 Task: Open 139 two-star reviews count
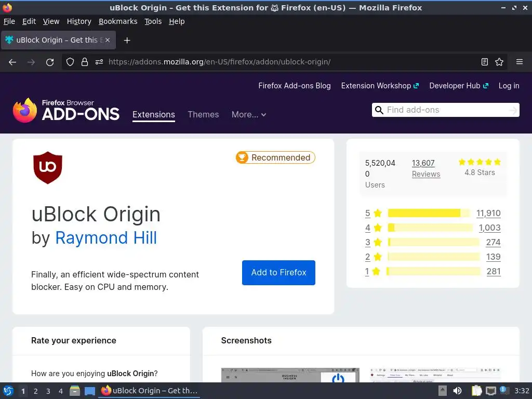pos(494,257)
